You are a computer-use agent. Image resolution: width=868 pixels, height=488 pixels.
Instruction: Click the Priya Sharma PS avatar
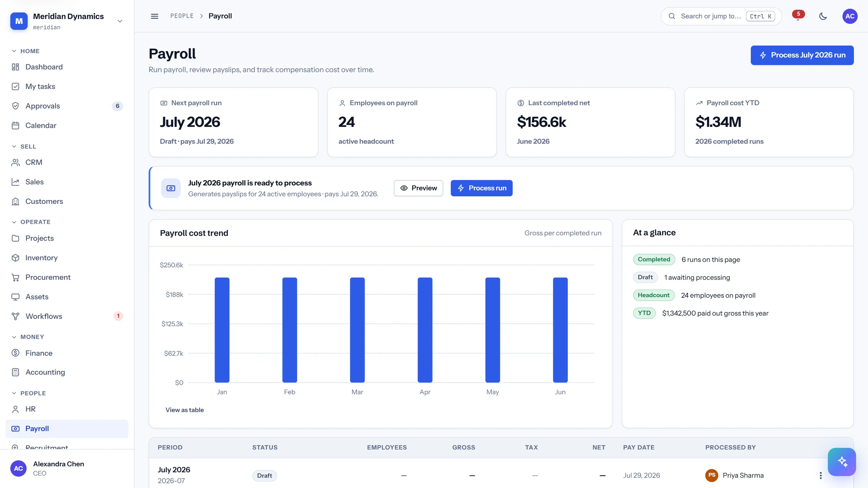pyautogui.click(x=711, y=475)
